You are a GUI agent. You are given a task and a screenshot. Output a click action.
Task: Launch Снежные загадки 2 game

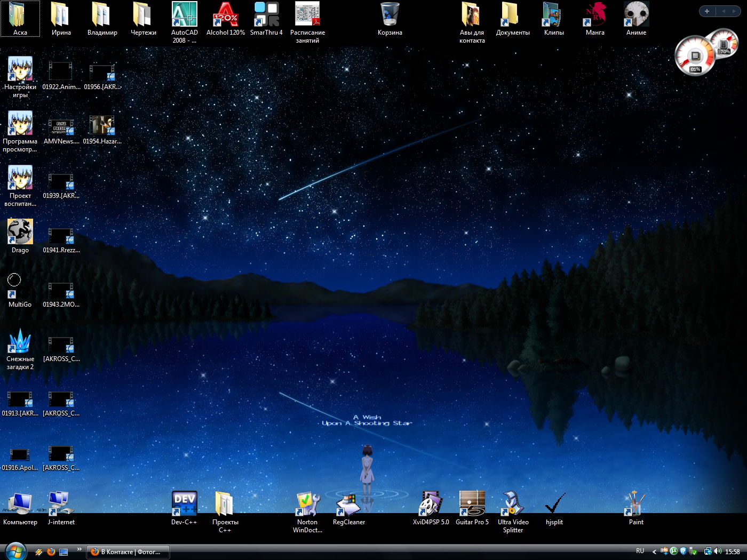coord(20,349)
